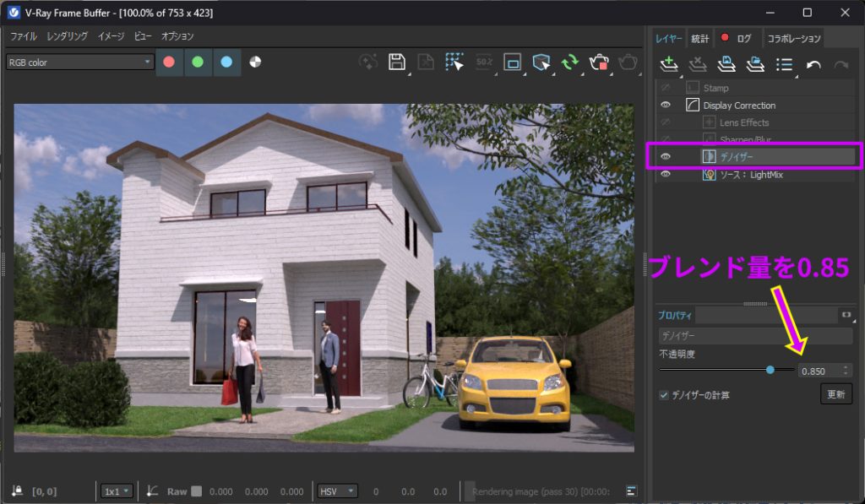Image resolution: width=865 pixels, height=504 pixels.
Task: Hide the デノイザー layer with eye icon
Action: tap(666, 157)
